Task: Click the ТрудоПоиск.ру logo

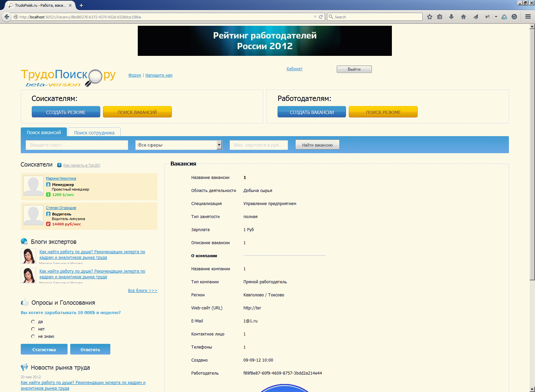Action: [x=68, y=78]
